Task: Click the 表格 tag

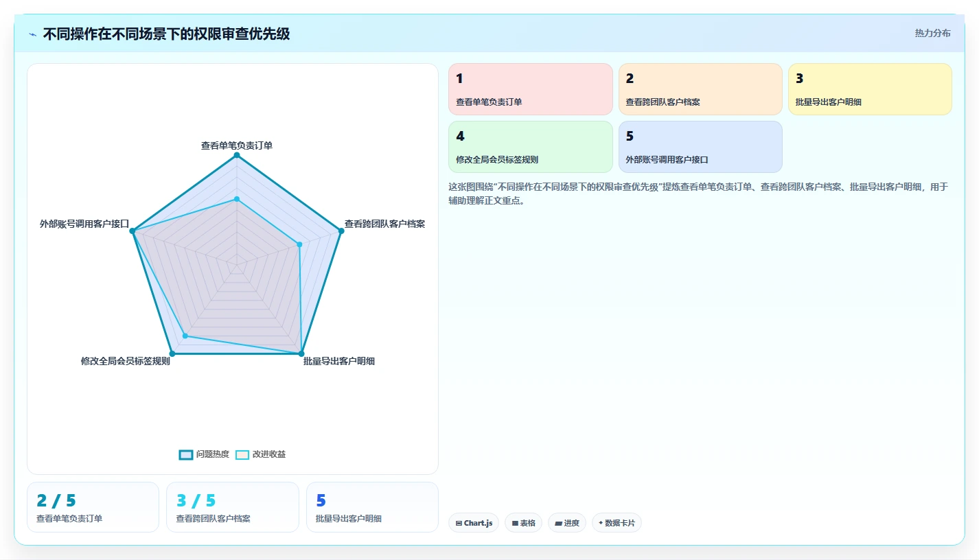Action: [x=523, y=523]
